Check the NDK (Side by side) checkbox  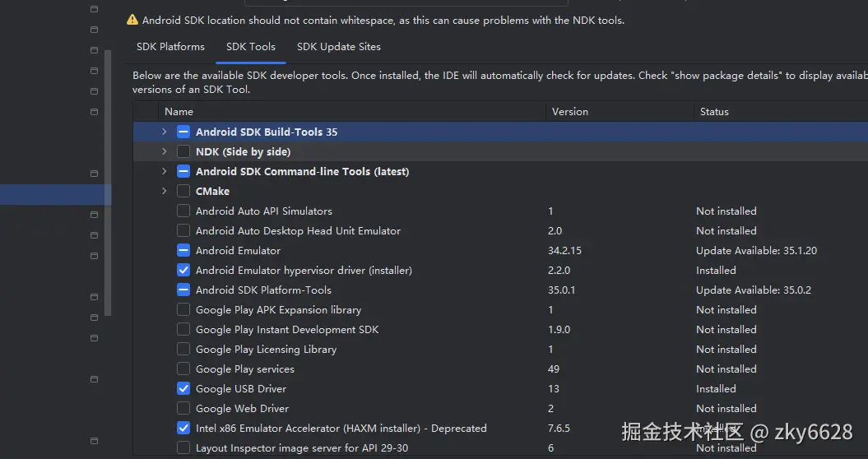tap(183, 151)
